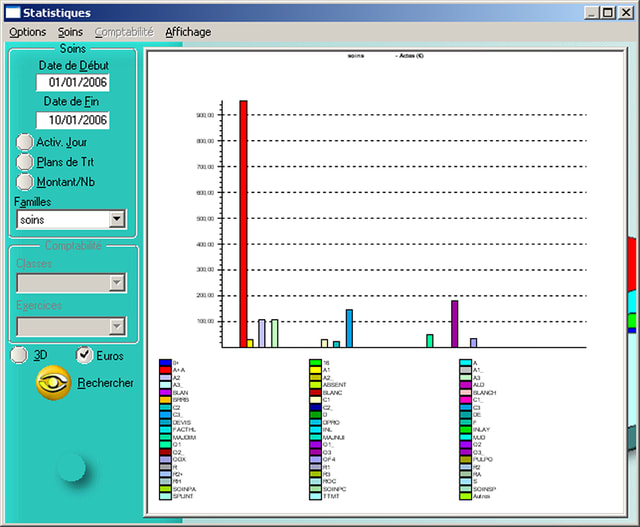Select the Activ. Jour radio option
This screenshot has height=527, width=640.
tap(25, 142)
